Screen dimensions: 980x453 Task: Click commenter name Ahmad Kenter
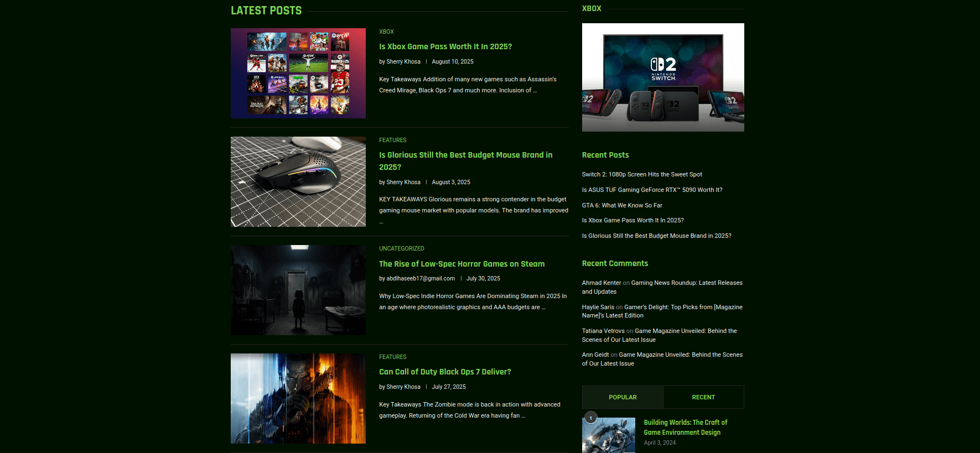602,283
